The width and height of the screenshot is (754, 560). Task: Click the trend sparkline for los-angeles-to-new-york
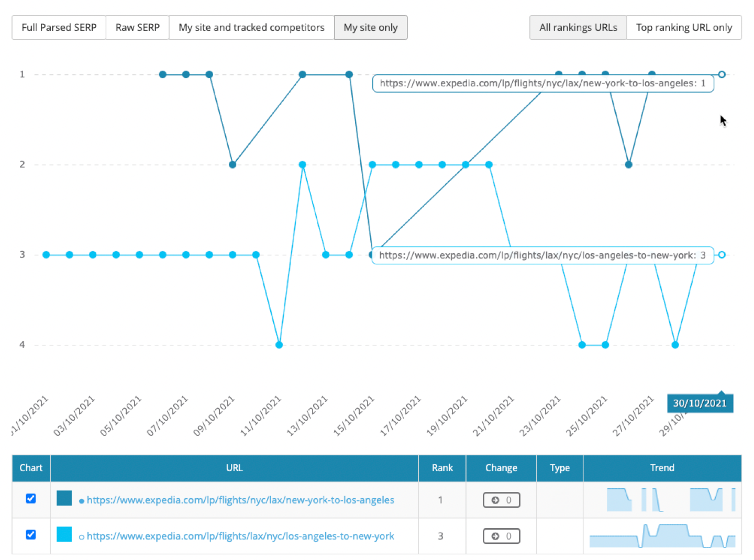click(662, 536)
